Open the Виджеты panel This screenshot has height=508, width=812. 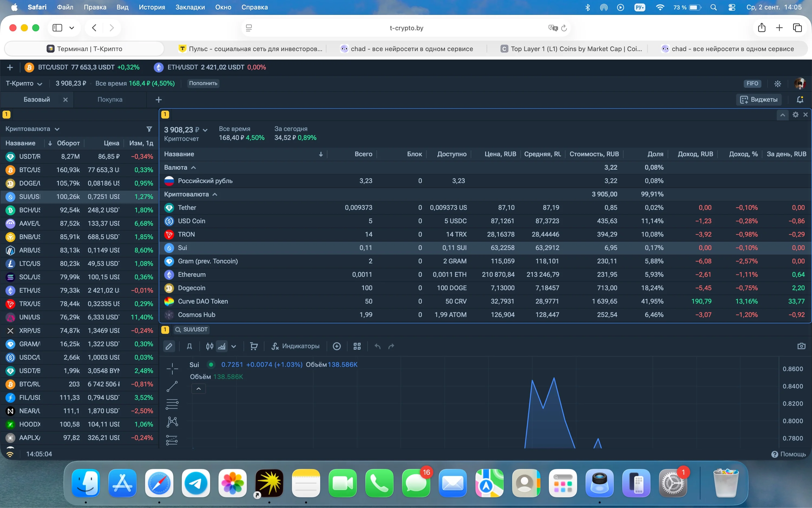pos(759,99)
